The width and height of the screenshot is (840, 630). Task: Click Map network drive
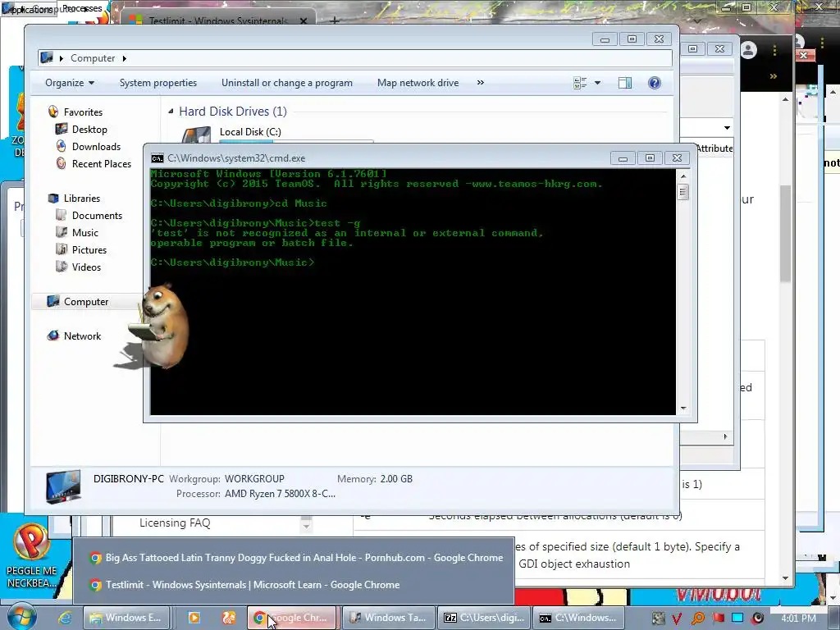(418, 83)
